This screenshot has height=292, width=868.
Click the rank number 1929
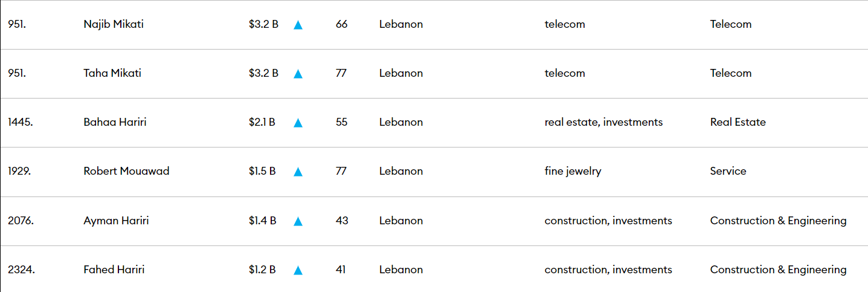[x=19, y=171]
